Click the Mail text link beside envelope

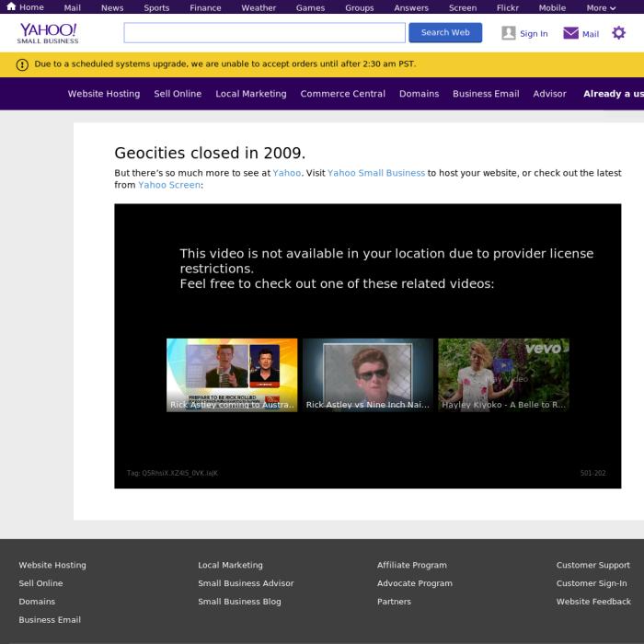click(591, 34)
